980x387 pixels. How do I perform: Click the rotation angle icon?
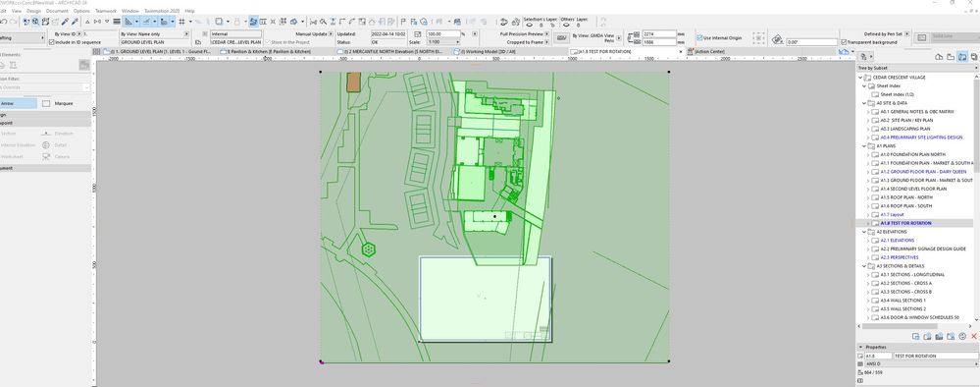point(777,39)
